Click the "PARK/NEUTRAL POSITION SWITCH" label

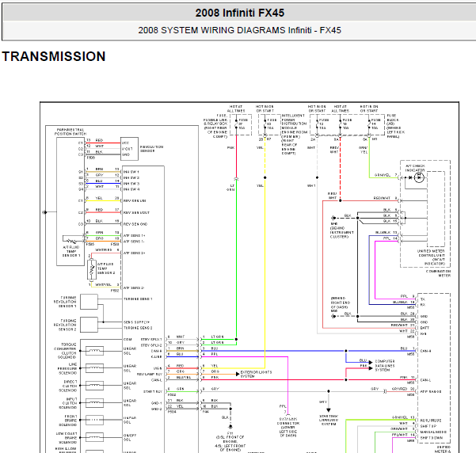[70, 131]
